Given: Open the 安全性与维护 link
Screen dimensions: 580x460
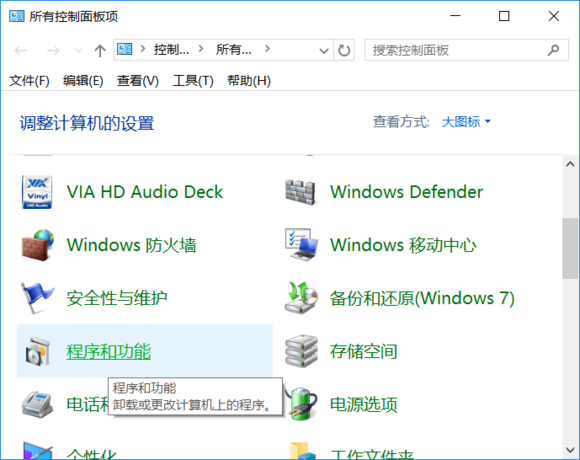Looking at the screenshot, I should 117,298.
